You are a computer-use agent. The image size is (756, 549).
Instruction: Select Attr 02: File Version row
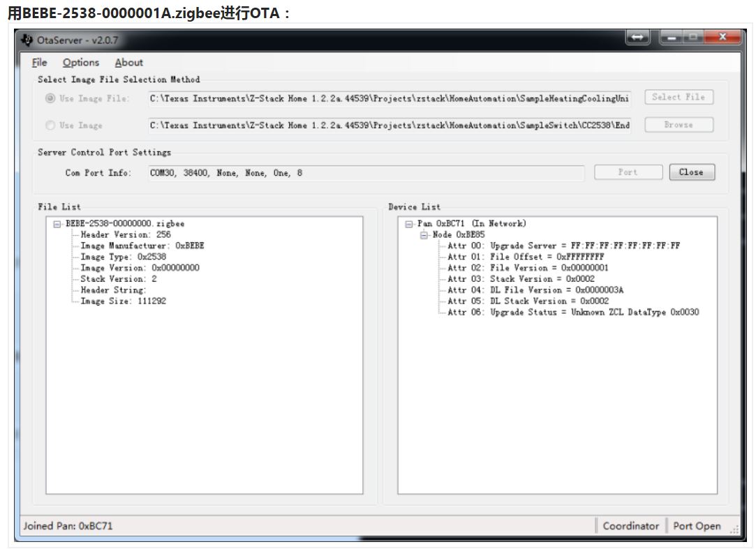(x=528, y=268)
